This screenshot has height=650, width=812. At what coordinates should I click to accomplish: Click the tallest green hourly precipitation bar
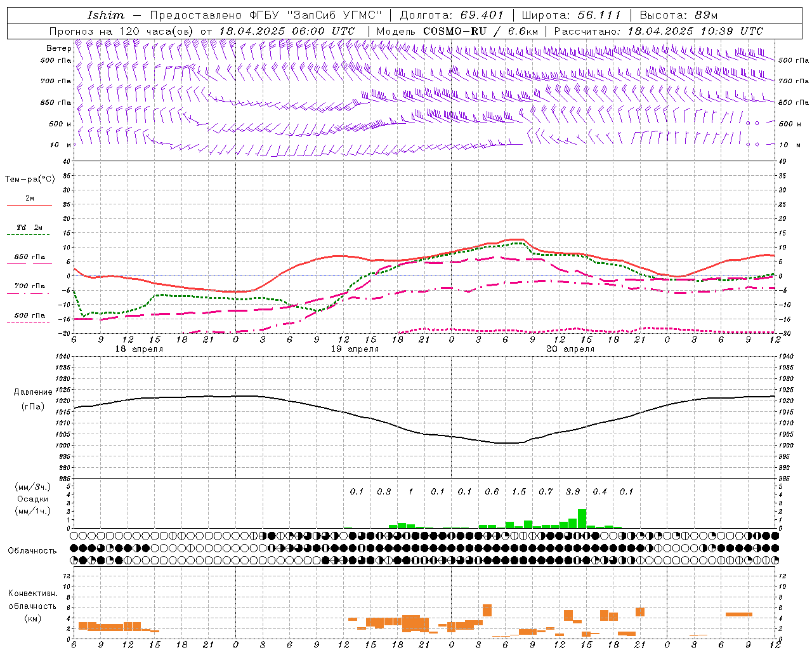point(582,519)
